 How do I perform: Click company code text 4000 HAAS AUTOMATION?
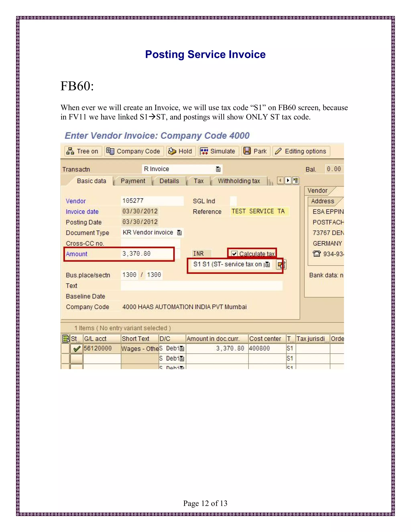(x=184, y=307)
